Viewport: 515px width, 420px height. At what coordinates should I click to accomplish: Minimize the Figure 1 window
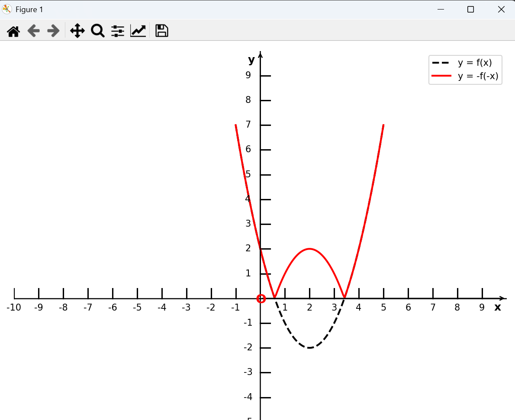(441, 9)
